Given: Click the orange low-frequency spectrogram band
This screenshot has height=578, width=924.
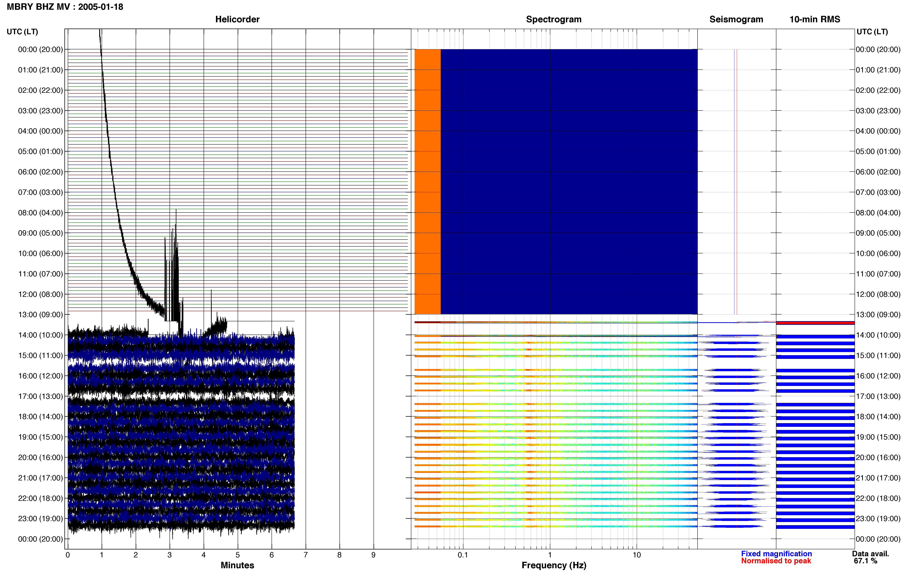Looking at the screenshot, I should tap(428, 182).
